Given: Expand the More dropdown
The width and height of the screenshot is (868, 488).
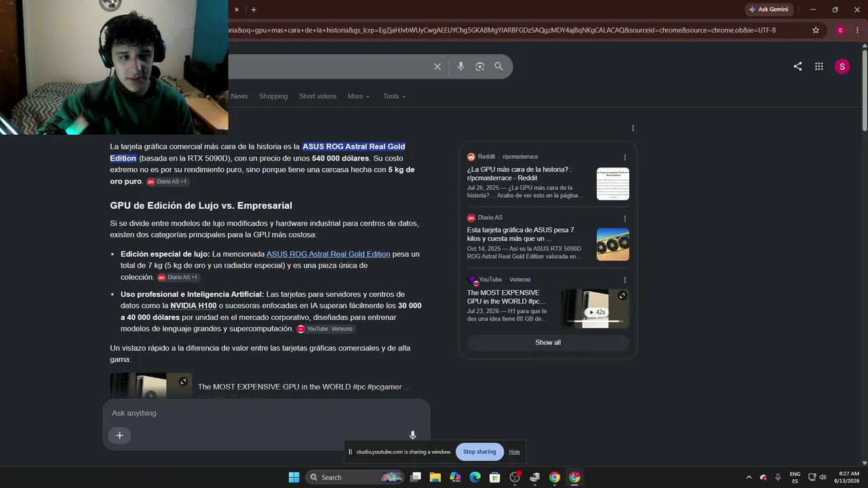Looking at the screenshot, I should pyautogui.click(x=358, y=96).
